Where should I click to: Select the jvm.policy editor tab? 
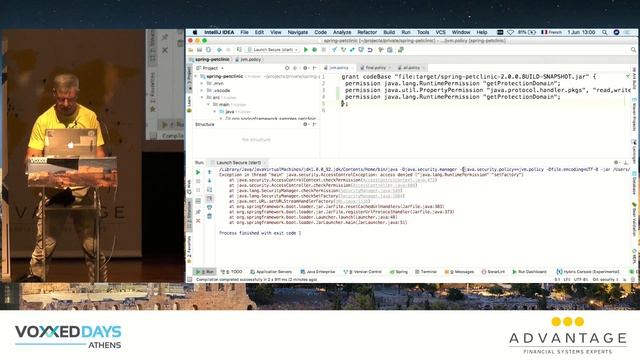click(338, 68)
